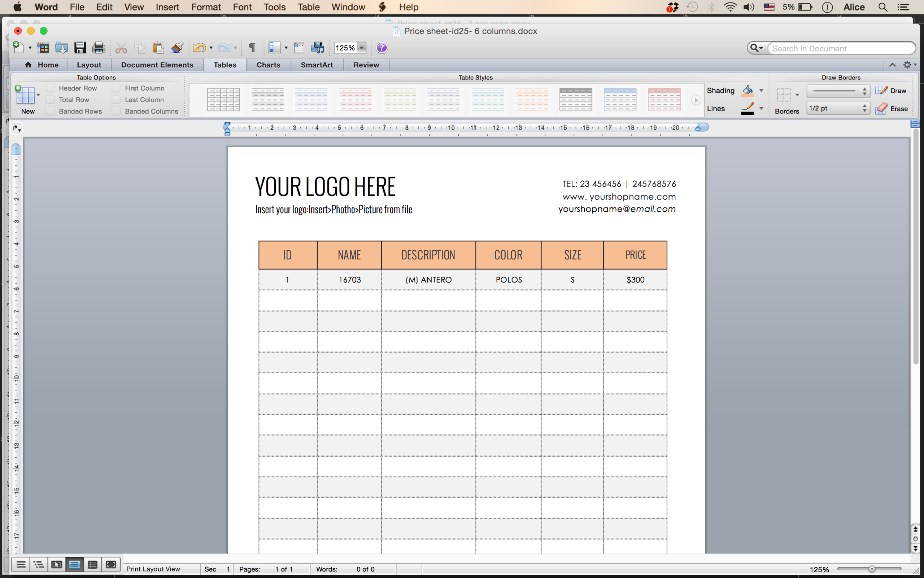Select the Format Painter brush icon
The width and height of the screenshot is (924, 578).
pyautogui.click(x=177, y=48)
